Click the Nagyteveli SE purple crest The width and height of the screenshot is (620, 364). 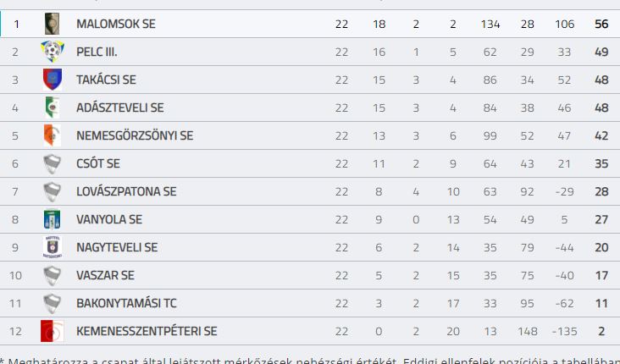[x=53, y=247]
